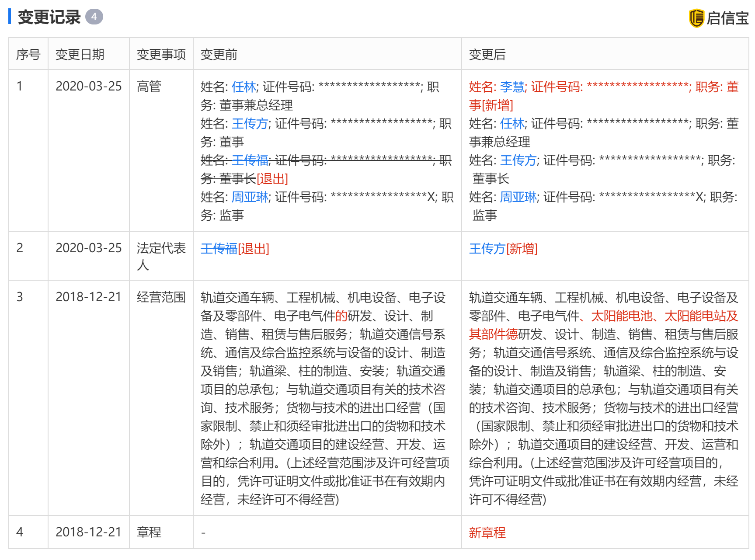Screen dimensions: 755x560
Task: Click the record count badge showing 4
Action: click(x=94, y=17)
